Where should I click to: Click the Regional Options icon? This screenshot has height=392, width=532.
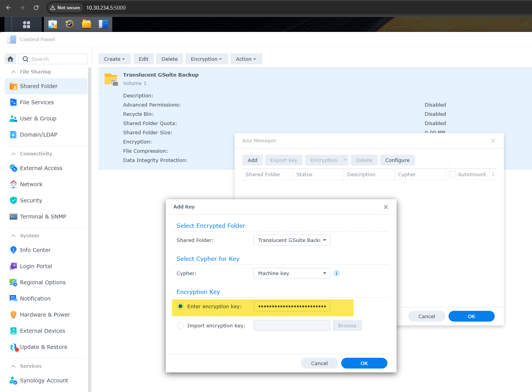tap(13, 282)
